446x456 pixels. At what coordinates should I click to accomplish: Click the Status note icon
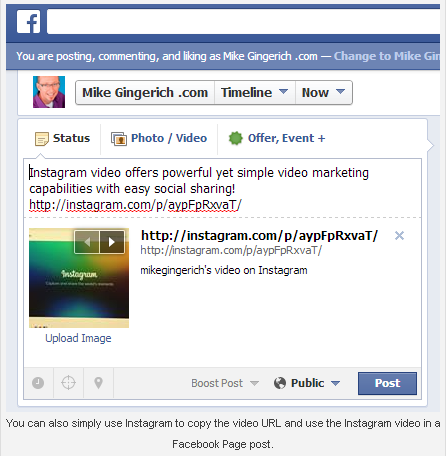click(42, 139)
